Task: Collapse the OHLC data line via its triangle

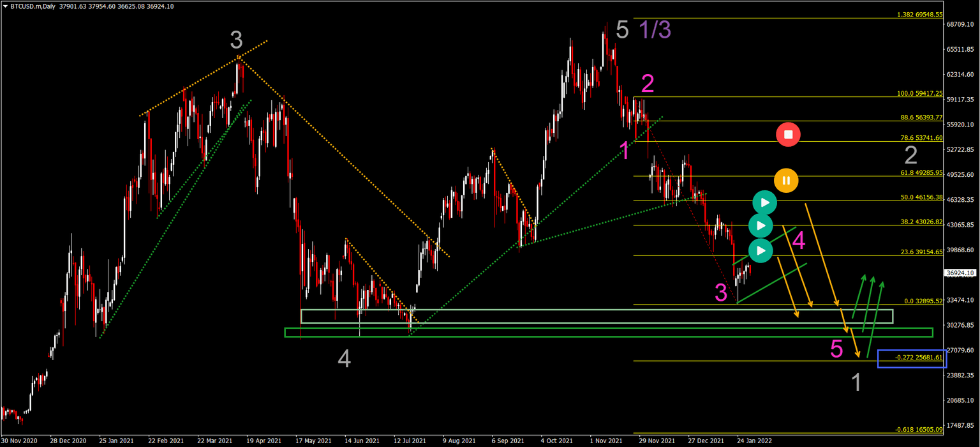Action: [6, 6]
